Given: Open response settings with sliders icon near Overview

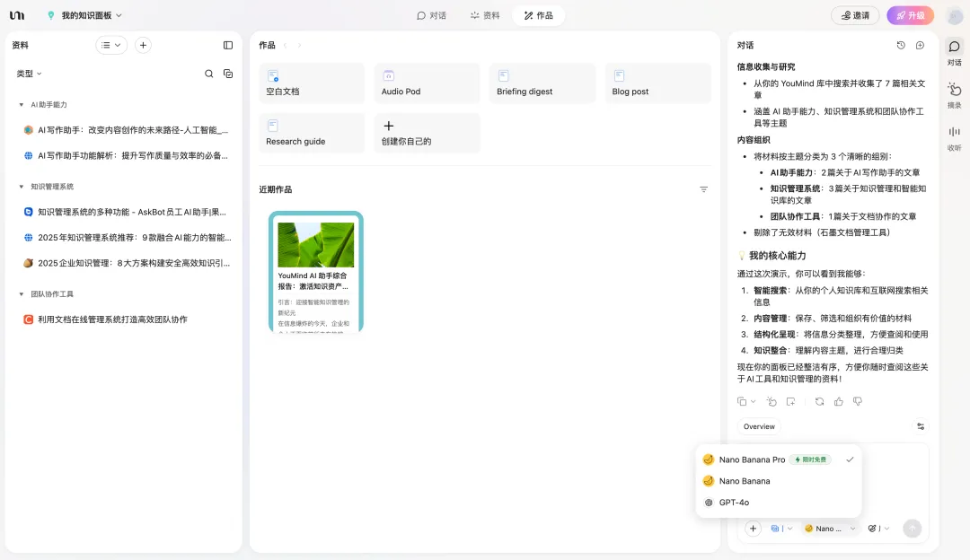Looking at the screenshot, I should click(920, 426).
